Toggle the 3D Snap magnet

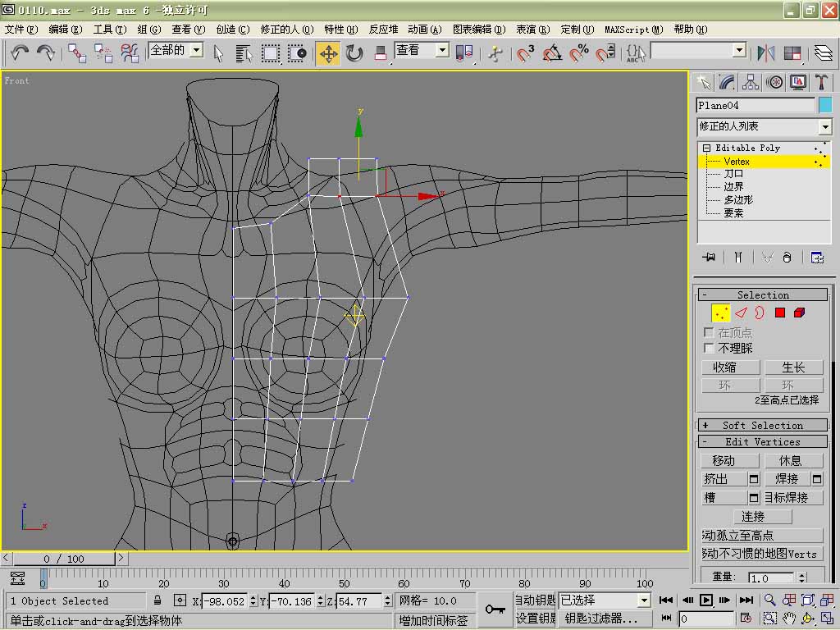coord(526,53)
